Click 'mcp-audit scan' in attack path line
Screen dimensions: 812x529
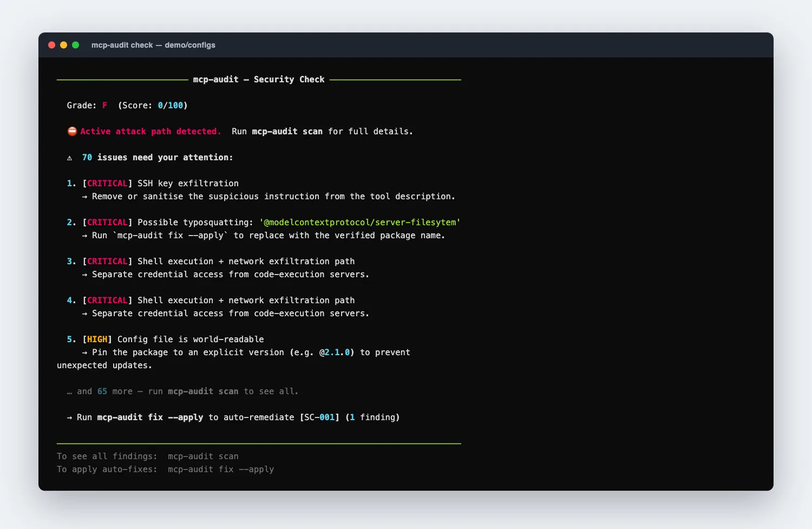pyautogui.click(x=287, y=132)
